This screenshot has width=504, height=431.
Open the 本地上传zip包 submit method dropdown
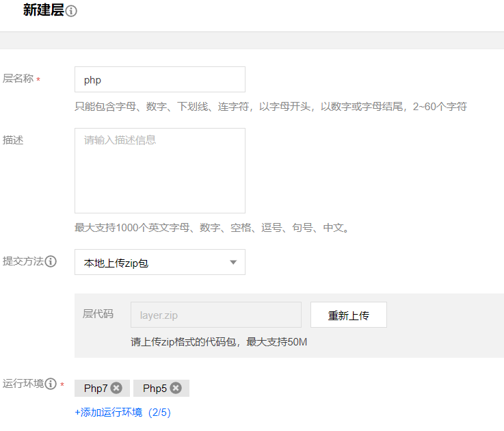coord(160,262)
